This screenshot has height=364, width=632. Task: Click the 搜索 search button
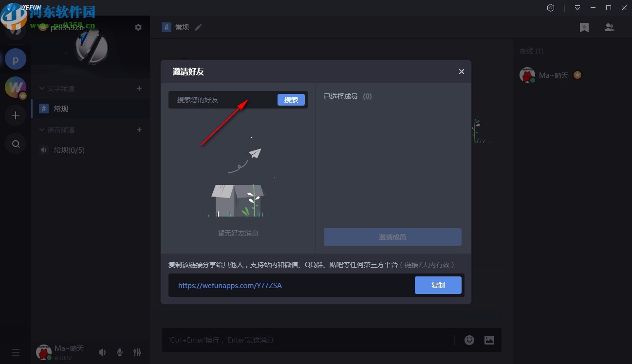tap(291, 99)
